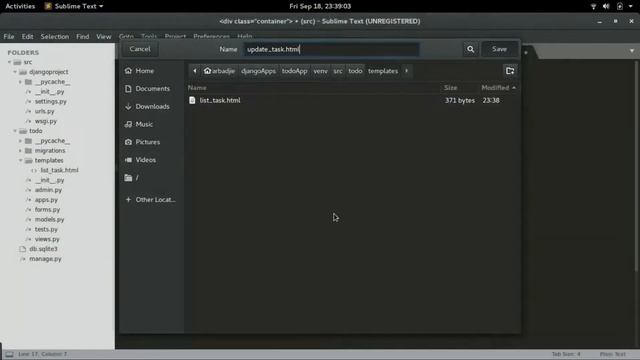The height and width of the screenshot is (360, 640).
Task: Click the db.sqlite3 file icon in the folder tree
Action: coord(22,249)
